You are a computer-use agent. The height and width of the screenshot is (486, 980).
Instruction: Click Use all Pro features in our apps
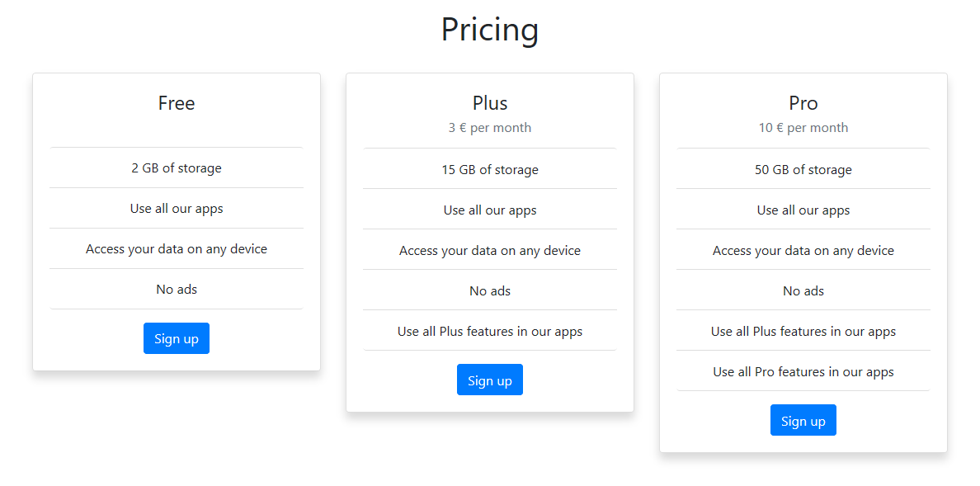tap(803, 372)
